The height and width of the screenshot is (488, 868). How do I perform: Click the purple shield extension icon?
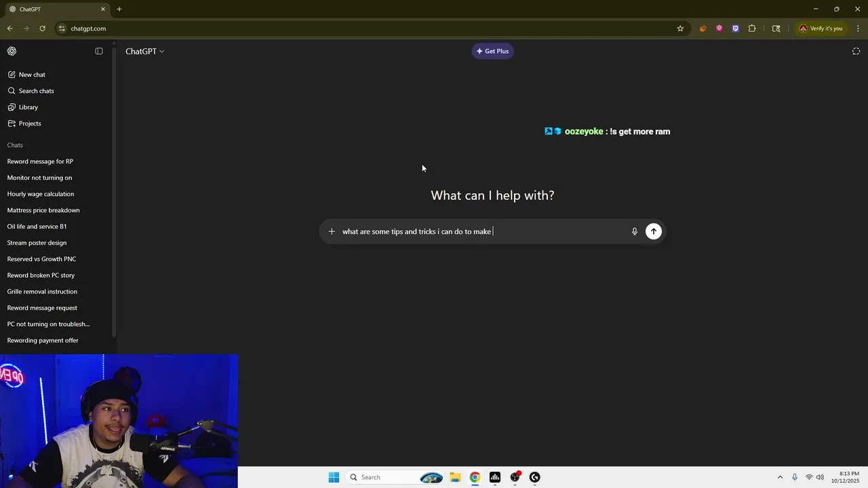coord(735,28)
